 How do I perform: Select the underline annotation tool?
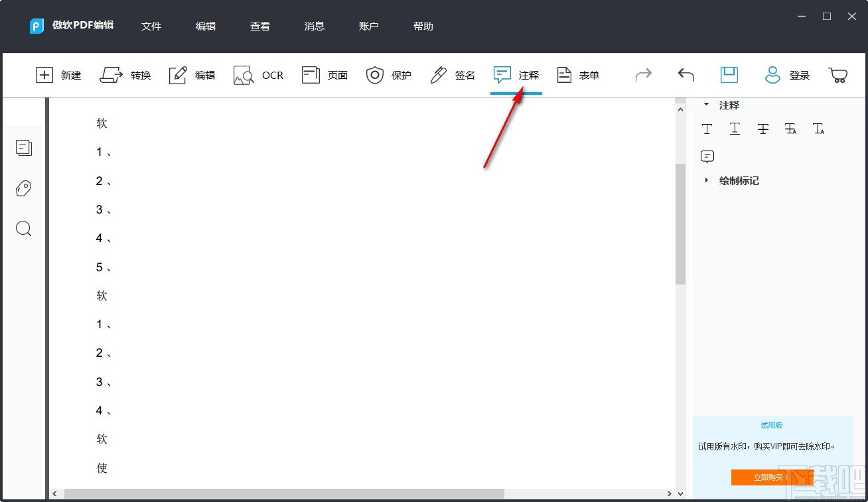(x=735, y=129)
